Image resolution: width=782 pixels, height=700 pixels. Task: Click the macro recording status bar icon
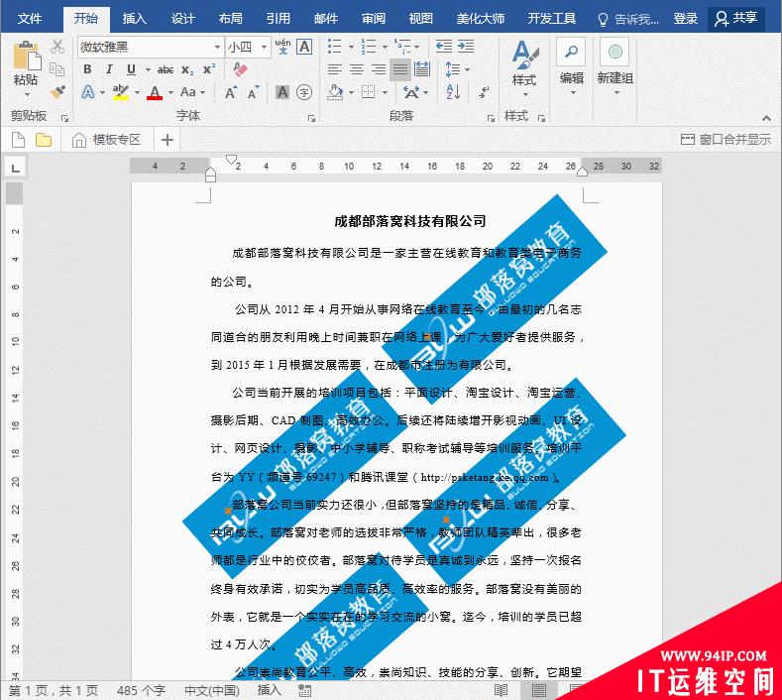coord(304,690)
